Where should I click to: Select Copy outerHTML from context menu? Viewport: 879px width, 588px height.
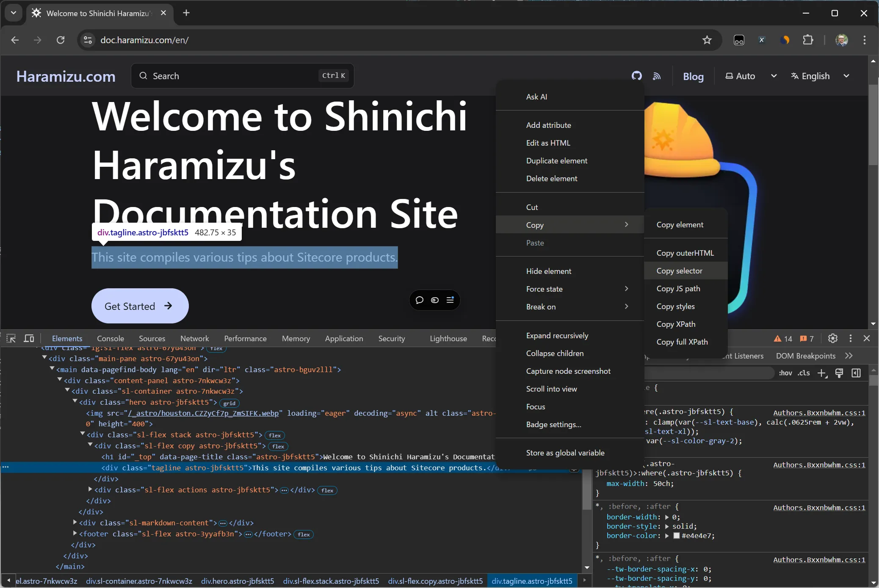[x=685, y=253]
